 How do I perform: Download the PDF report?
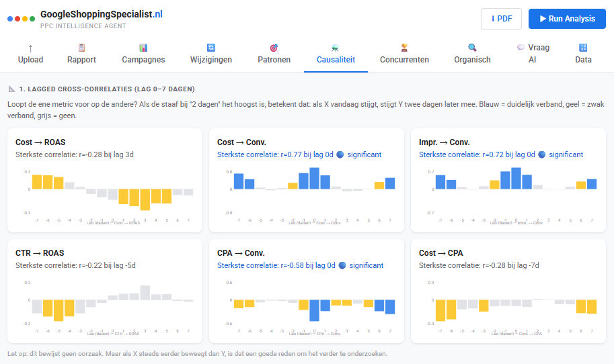[501, 19]
